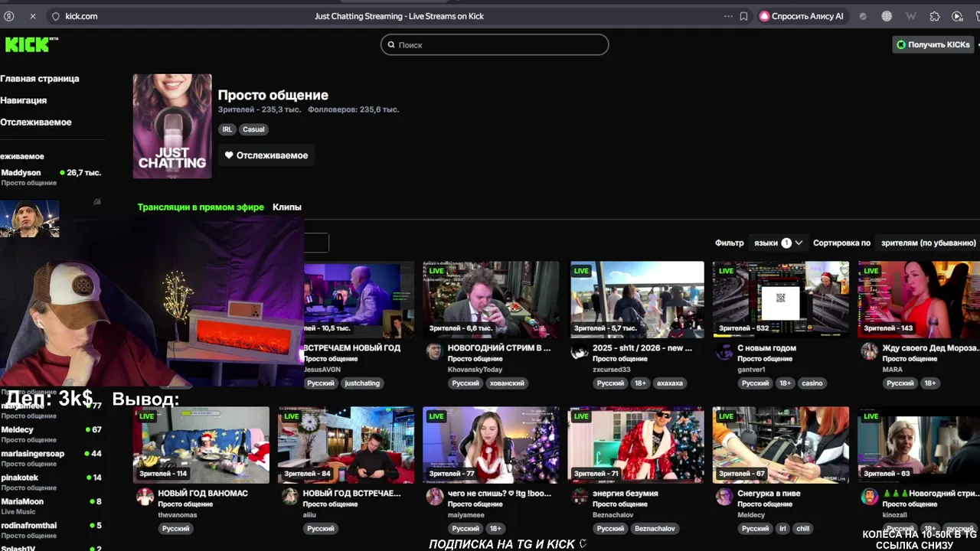Click the Beznachalov tag pill
The height and width of the screenshot is (551, 980).
tap(655, 529)
